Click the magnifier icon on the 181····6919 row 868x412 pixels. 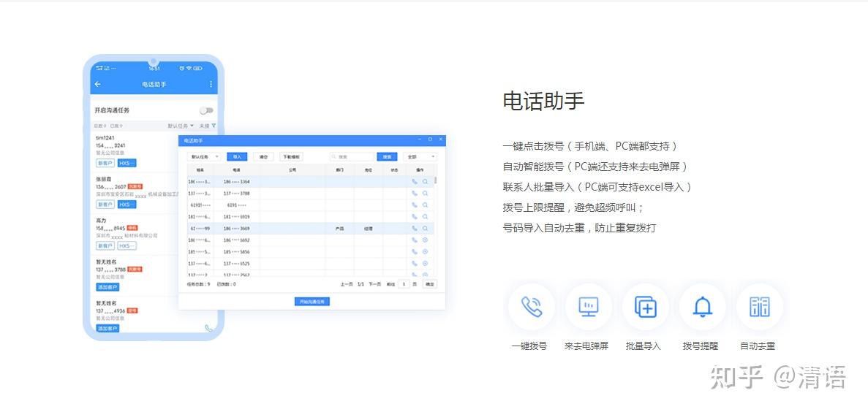tap(425, 216)
